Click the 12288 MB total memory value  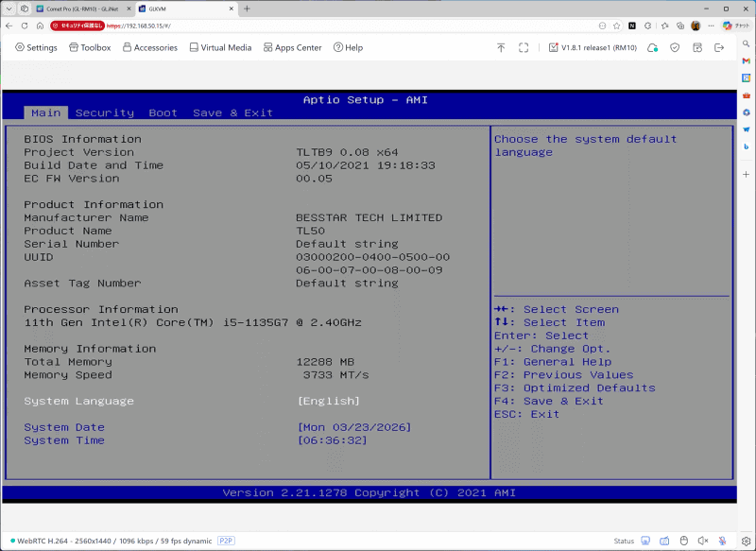pos(325,362)
